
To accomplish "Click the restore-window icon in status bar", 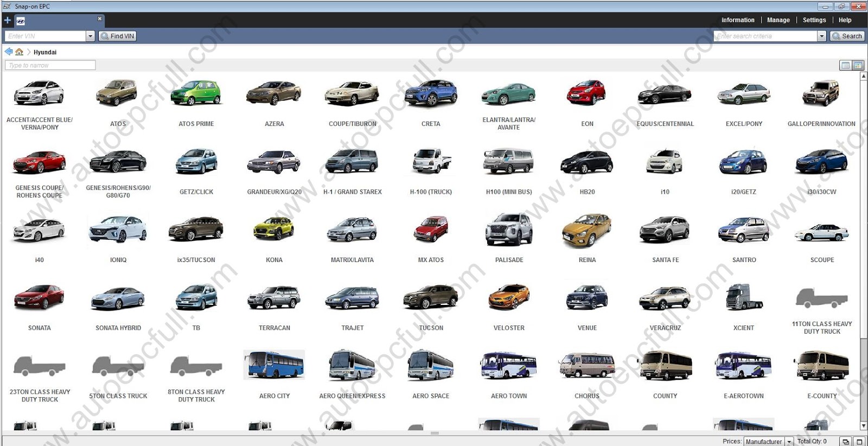I will click(845, 442).
